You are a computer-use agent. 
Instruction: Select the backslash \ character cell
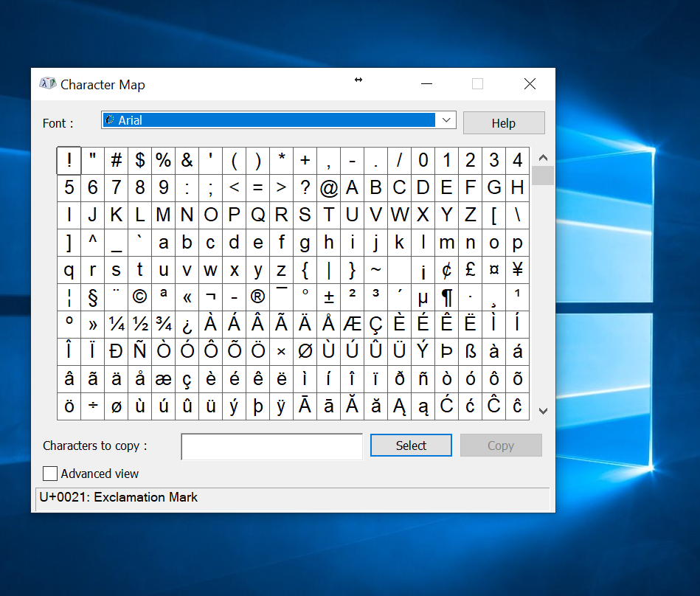tap(517, 215)
